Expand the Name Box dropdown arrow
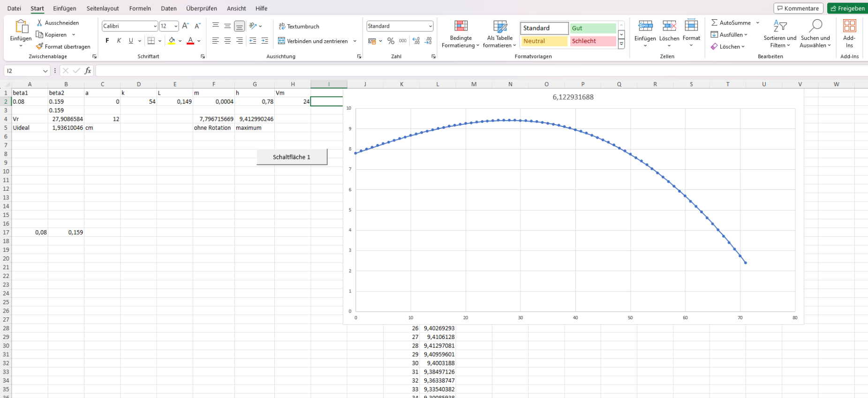 [45, 71]
